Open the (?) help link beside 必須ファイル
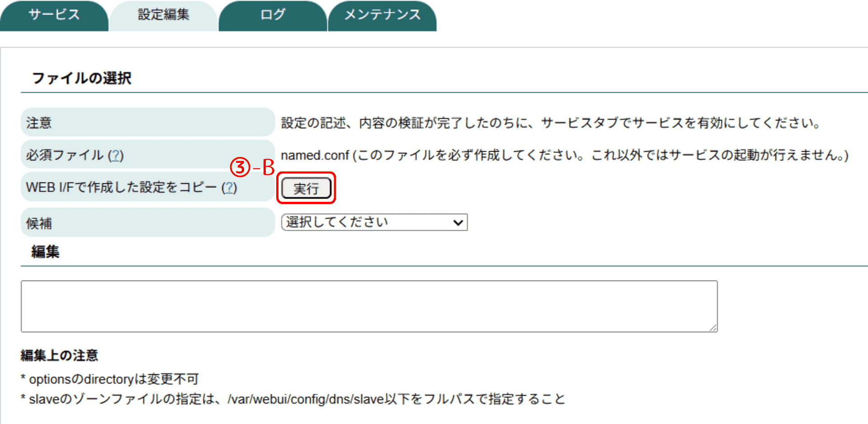The image size is (868, 424). pyautogui.click(x=116, y=155)
